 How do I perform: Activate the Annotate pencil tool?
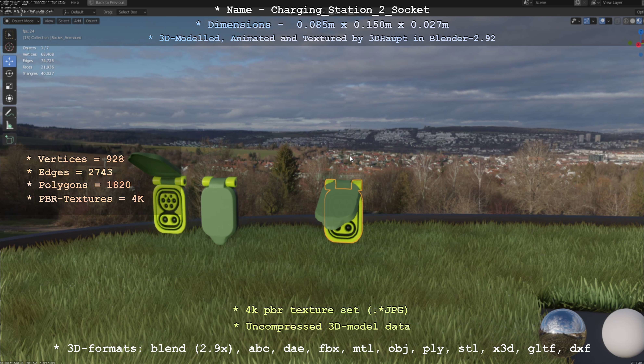click(x=9, y=113)
